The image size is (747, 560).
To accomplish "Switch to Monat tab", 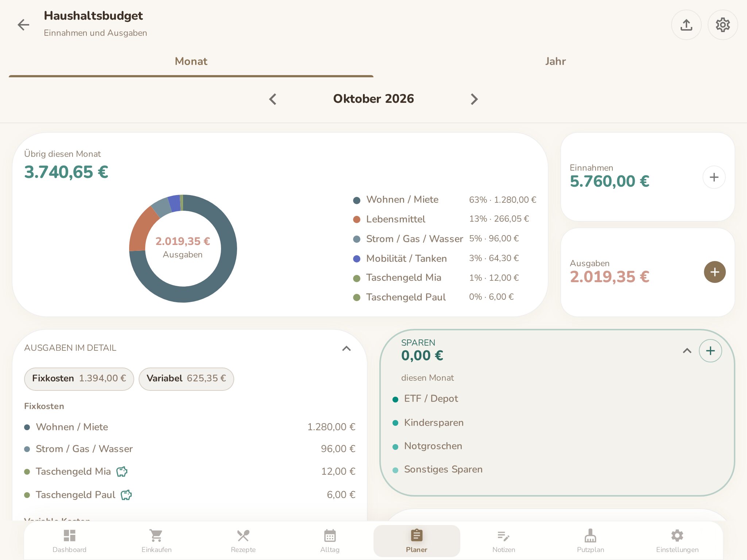I will [191, 61].
